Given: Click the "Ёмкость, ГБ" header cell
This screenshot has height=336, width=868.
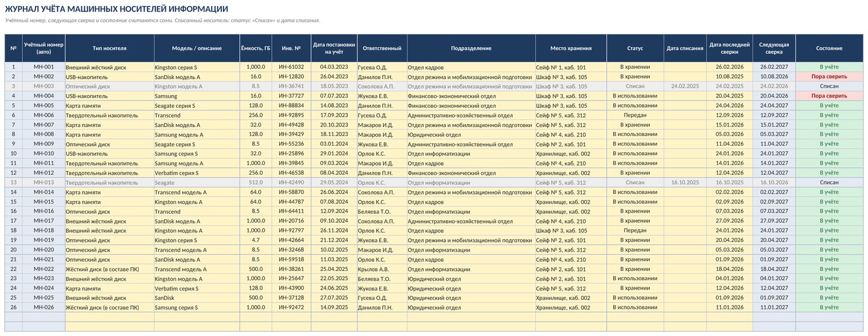Looking at the screenshot, I should pos(256,48).
